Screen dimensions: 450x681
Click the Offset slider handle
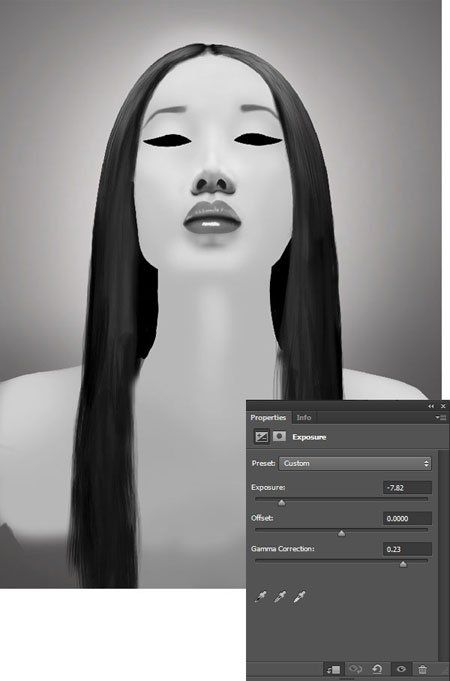(342, 533)
